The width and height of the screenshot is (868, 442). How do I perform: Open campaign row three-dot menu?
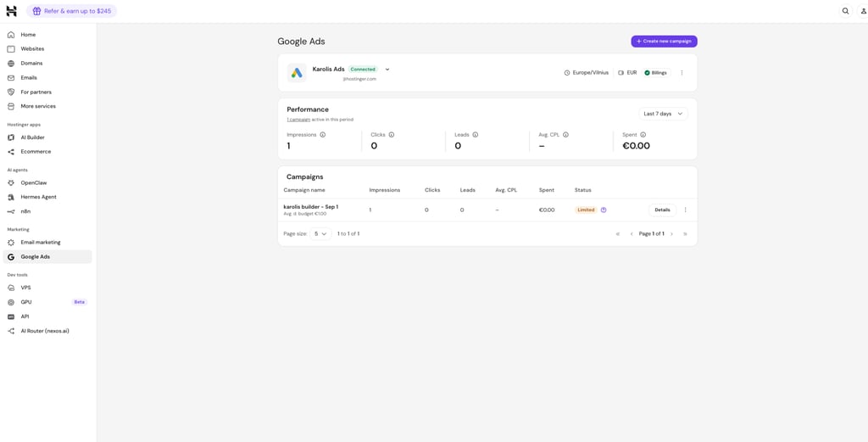685,210
